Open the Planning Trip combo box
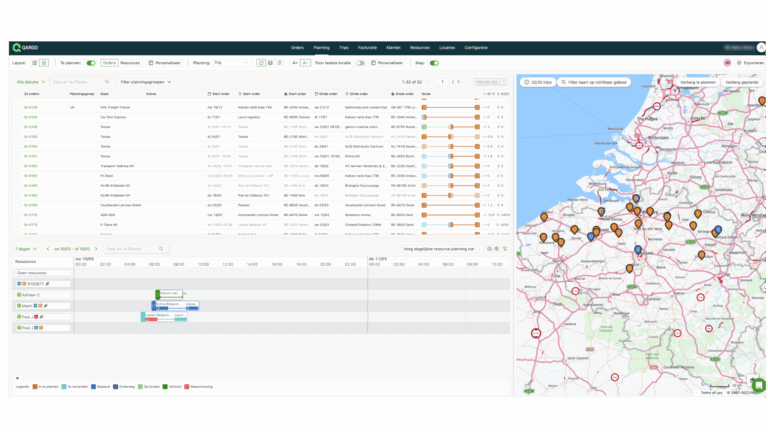This screenshot has width=768, height=432. (231, 63)
